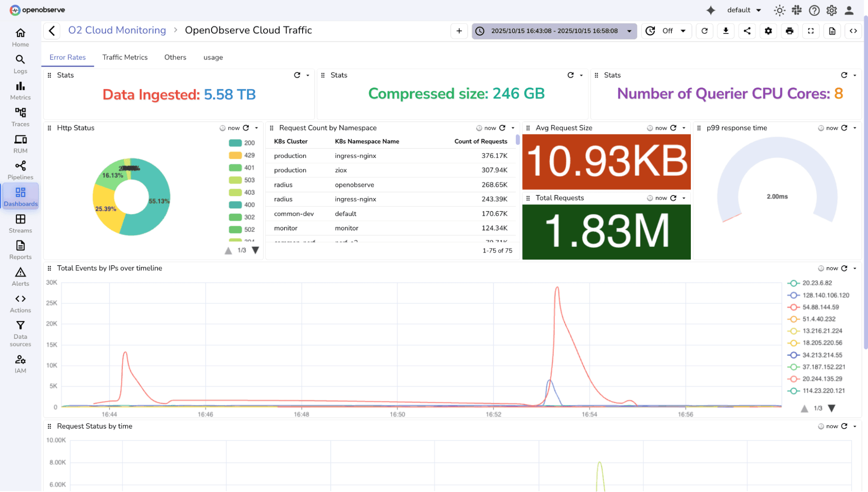The width and height of the screenshot is (868, 492).
Task: Select Metrics from the left sidebar
Action: (20, 90)
